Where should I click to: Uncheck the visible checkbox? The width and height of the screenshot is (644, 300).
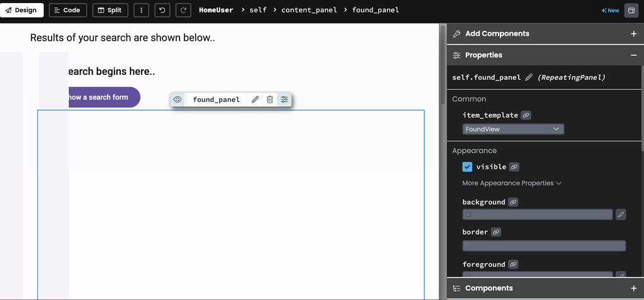pyautogui.click(x=467, y=167)
